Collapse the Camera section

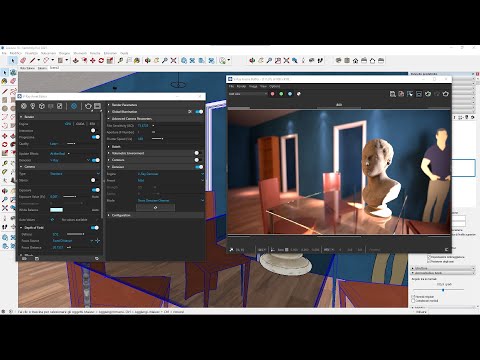(21, 167)
